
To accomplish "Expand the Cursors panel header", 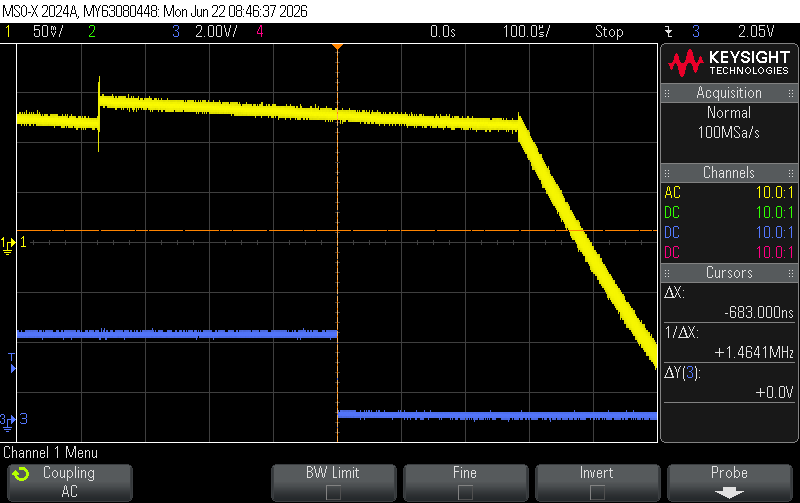I will [729, 273].
